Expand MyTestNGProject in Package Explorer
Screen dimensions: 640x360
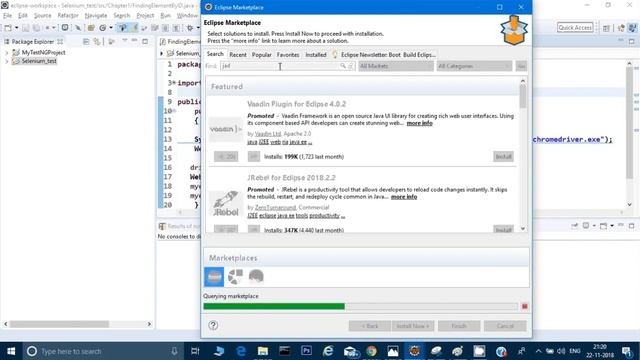click(x=7, y=53)
